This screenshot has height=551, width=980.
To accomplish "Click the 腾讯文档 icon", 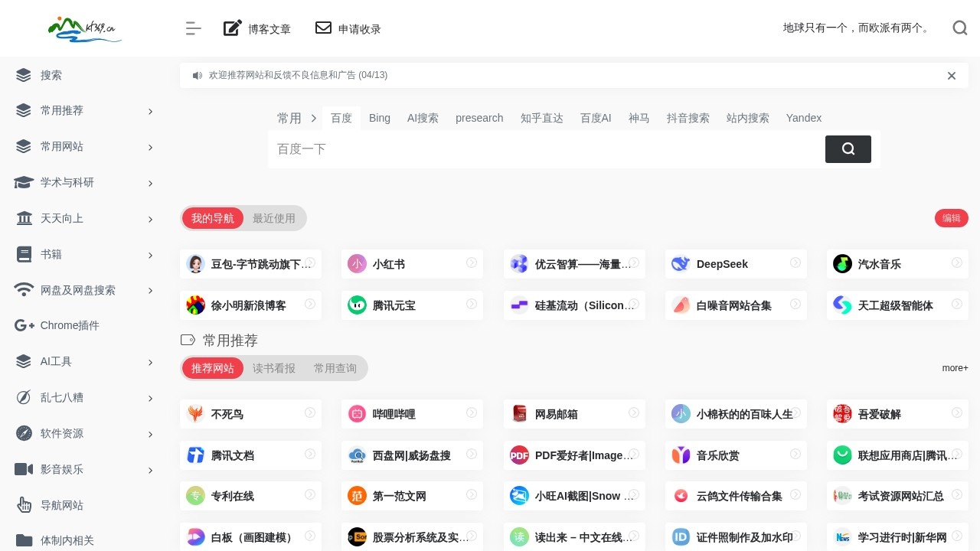I will pos(195,455).
